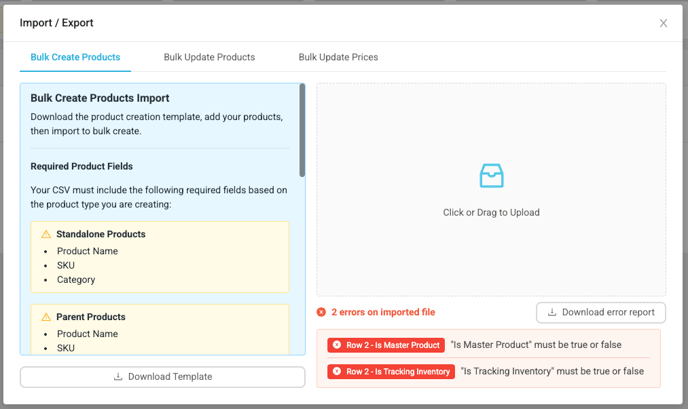Click download arrow icon in error report button
The image size is (688, 409).
point(552,312)
